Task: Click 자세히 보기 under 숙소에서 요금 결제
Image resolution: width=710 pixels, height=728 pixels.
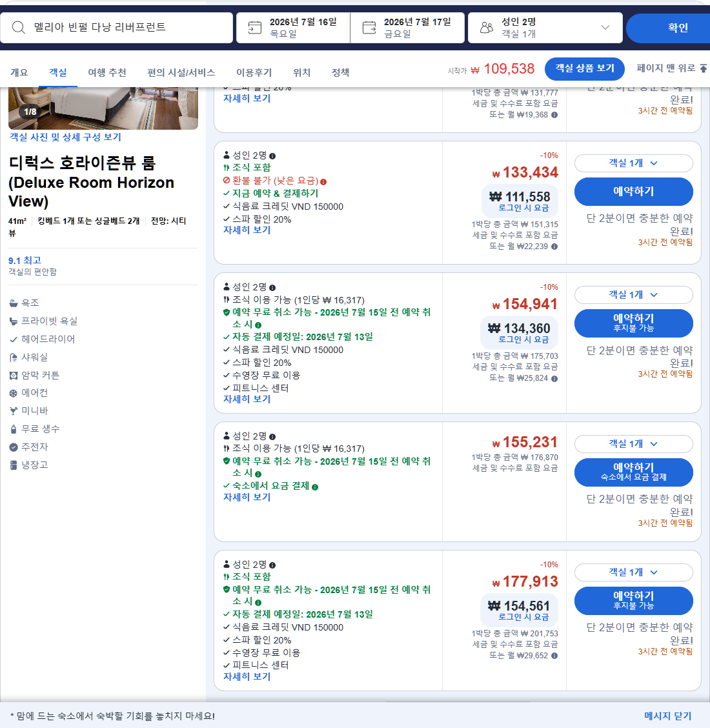Action: (247, 497)
